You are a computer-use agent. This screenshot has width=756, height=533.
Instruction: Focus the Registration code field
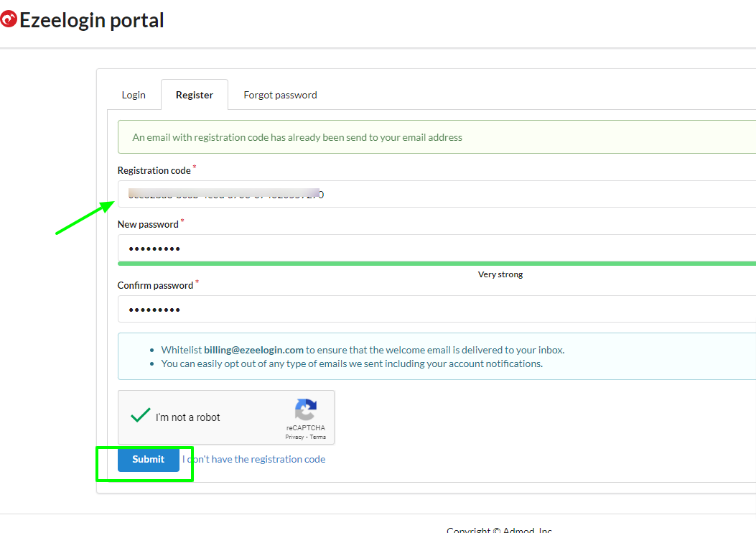point(437,194)
